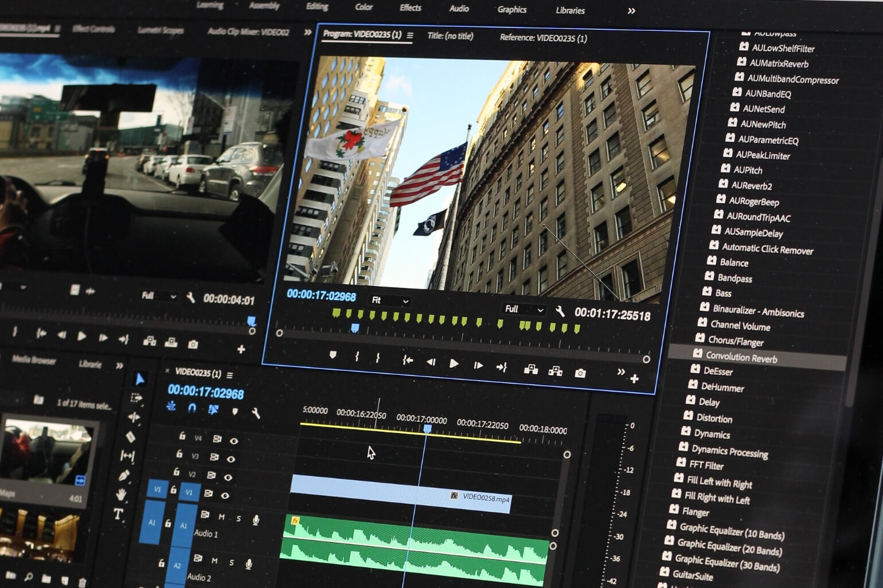Select the Selection arrow tool
883x588 pixels.
point(139,378)
